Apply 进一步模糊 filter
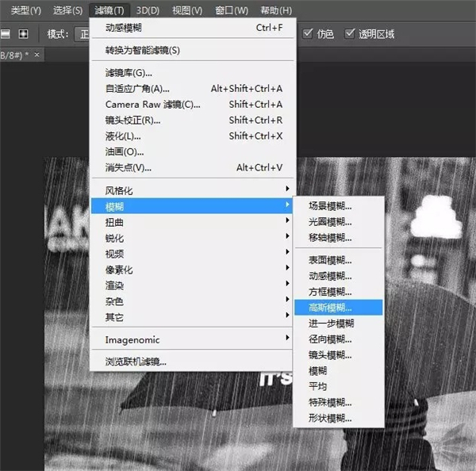Screen dimensions: 476x471 (x=339, y=324)
